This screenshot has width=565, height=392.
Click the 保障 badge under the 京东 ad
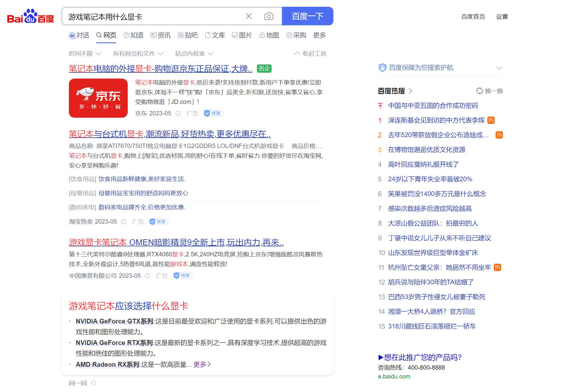(x=213, y=113)
